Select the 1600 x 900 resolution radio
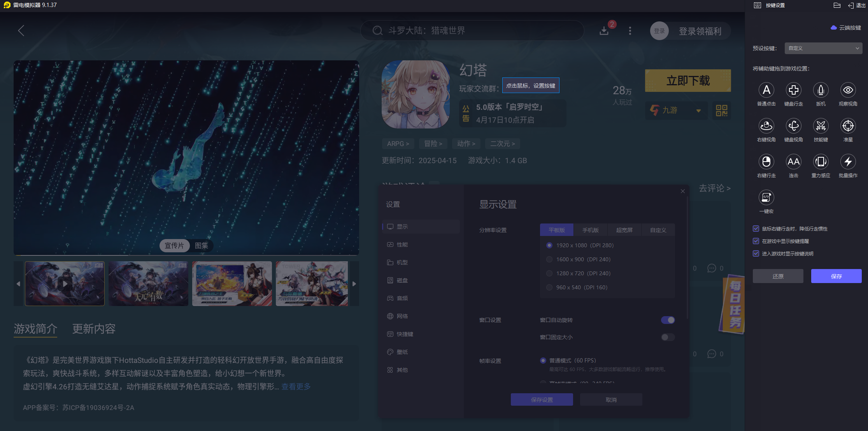This screenshot has height=431, width=868. coord(549,259)
